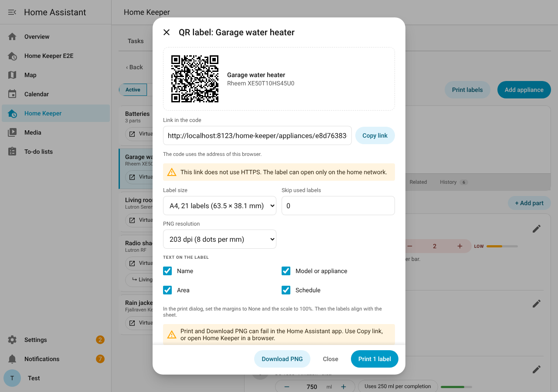
Task: Toggle the Area checkbox
Action: click(x=167, y=290)
